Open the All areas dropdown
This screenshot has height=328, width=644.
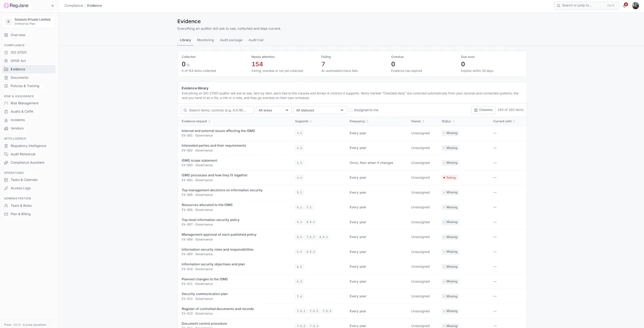pos(274,110)
